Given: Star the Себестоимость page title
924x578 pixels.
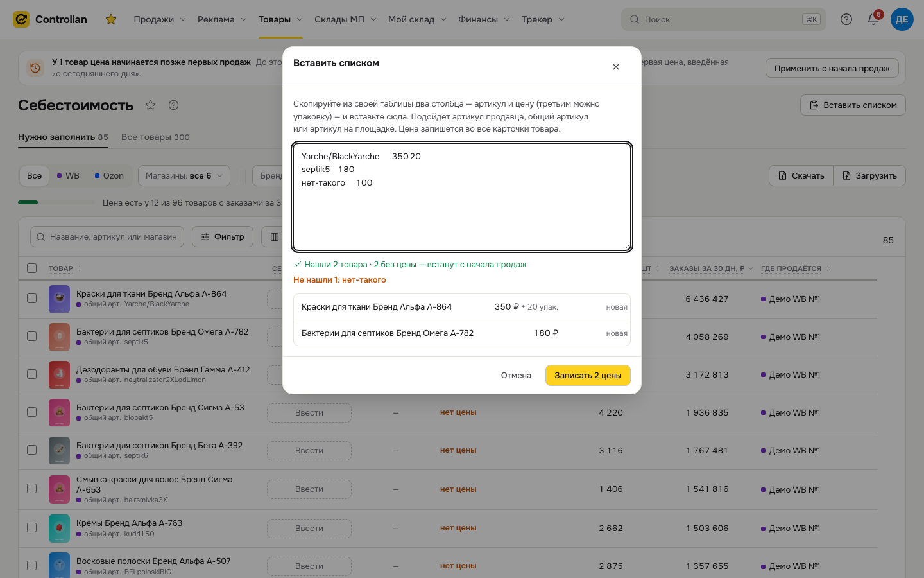Looking at the screenshot, I should 150,105.
